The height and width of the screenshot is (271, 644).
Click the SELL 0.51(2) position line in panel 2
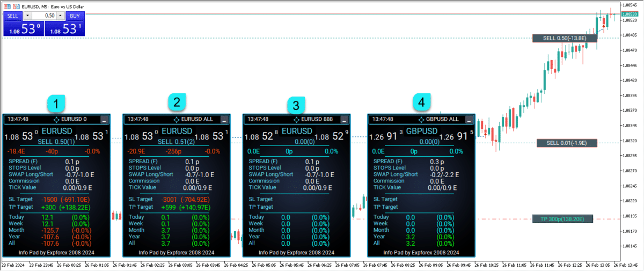(176, 142)
